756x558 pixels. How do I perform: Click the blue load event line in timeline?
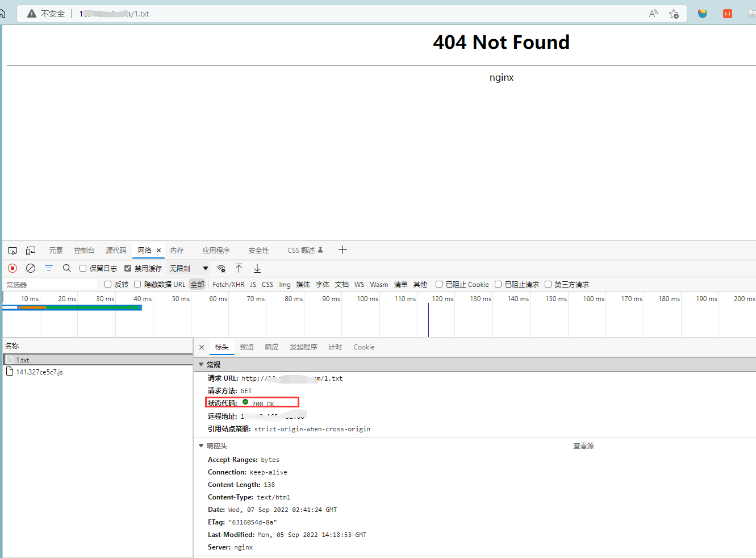tap(428, 320)
